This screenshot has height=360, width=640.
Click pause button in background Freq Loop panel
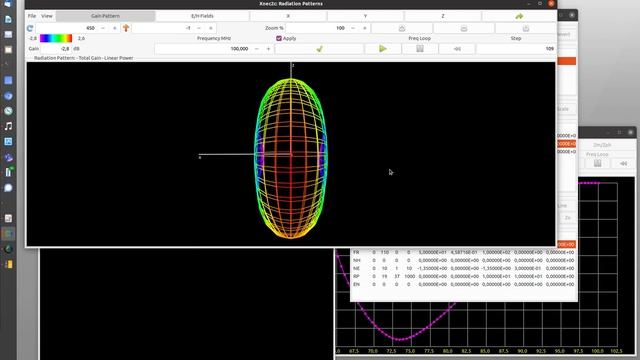(x=598, y=163)
